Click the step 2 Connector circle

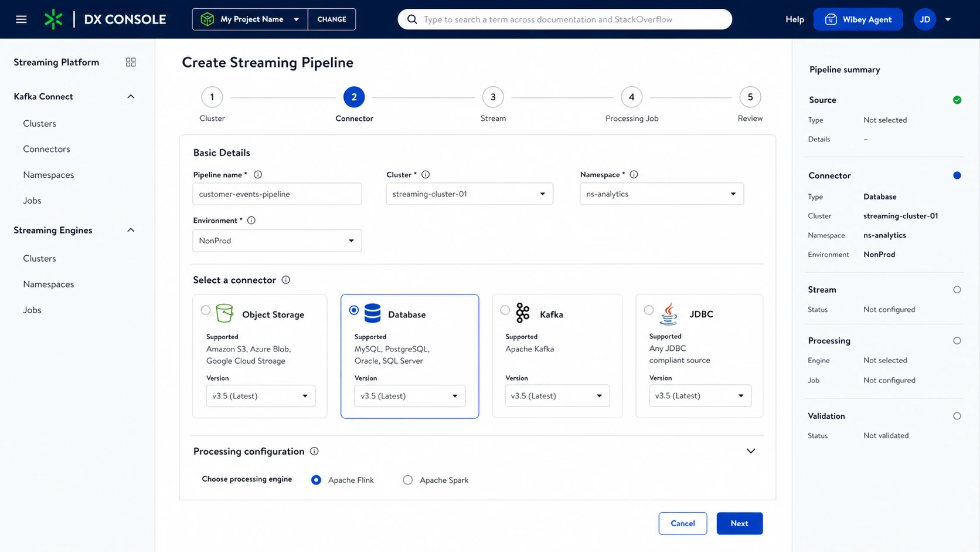354,97
